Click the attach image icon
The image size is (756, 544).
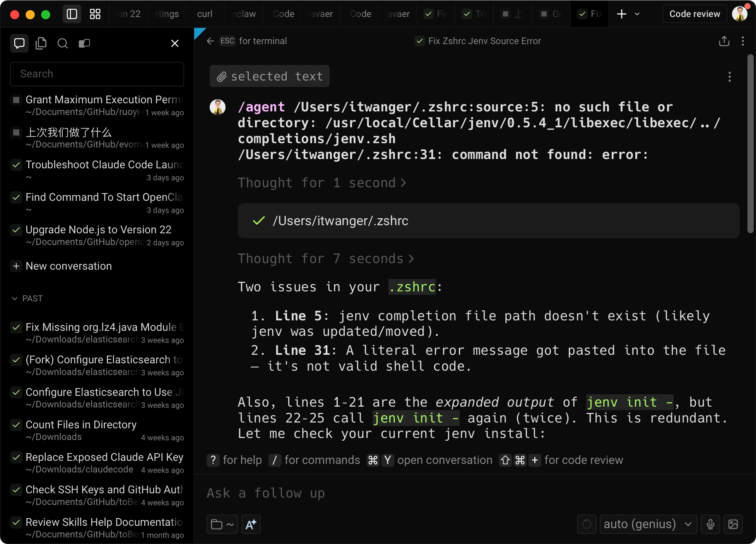[x=733, y=524]
